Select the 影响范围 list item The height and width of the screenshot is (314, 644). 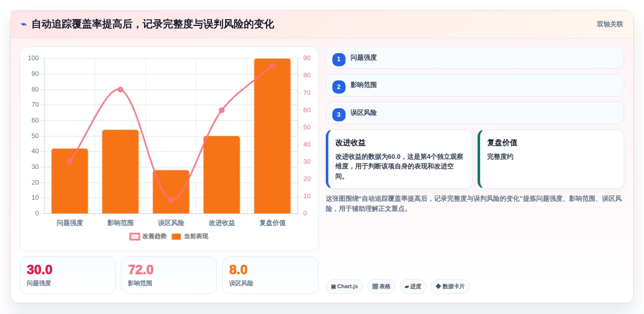pyautogui.click(x=475, y=85)
